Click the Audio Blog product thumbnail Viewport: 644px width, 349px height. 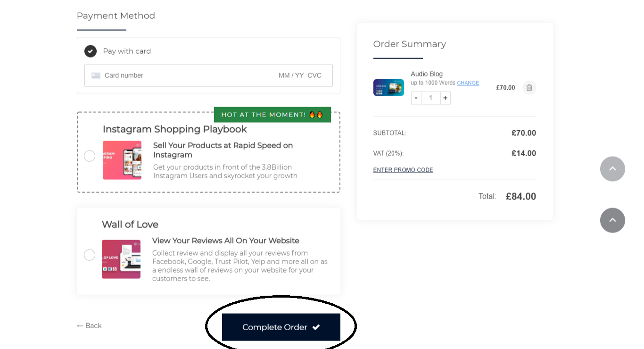point(388,88)
